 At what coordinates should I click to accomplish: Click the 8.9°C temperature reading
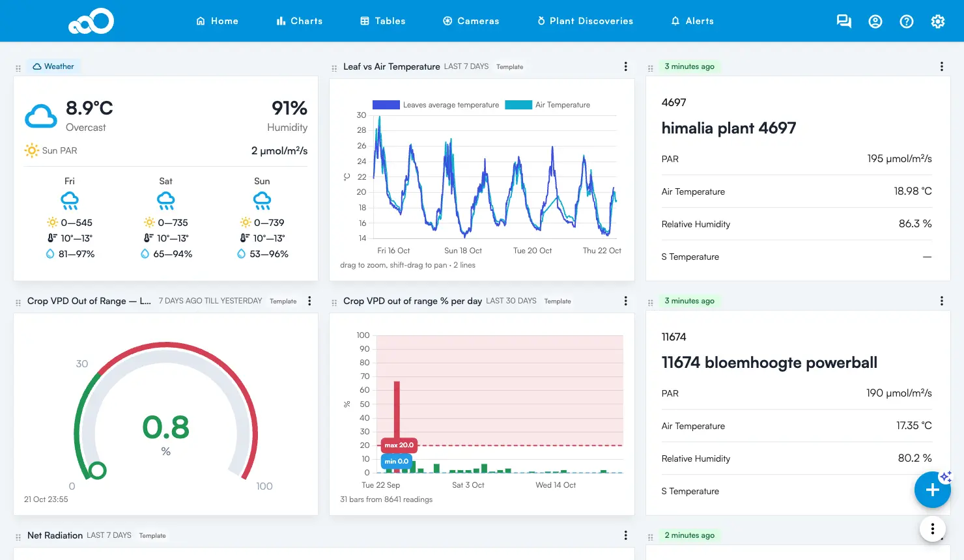click(x=89, y=107)
